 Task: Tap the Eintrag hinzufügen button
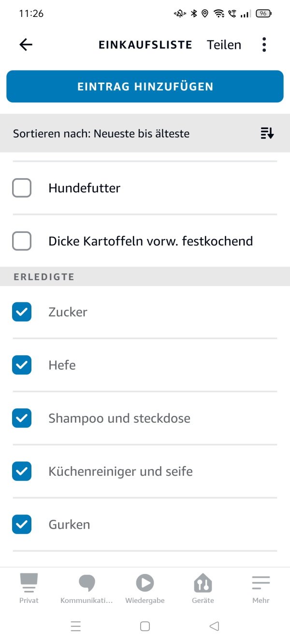click(x=145, y=86)
